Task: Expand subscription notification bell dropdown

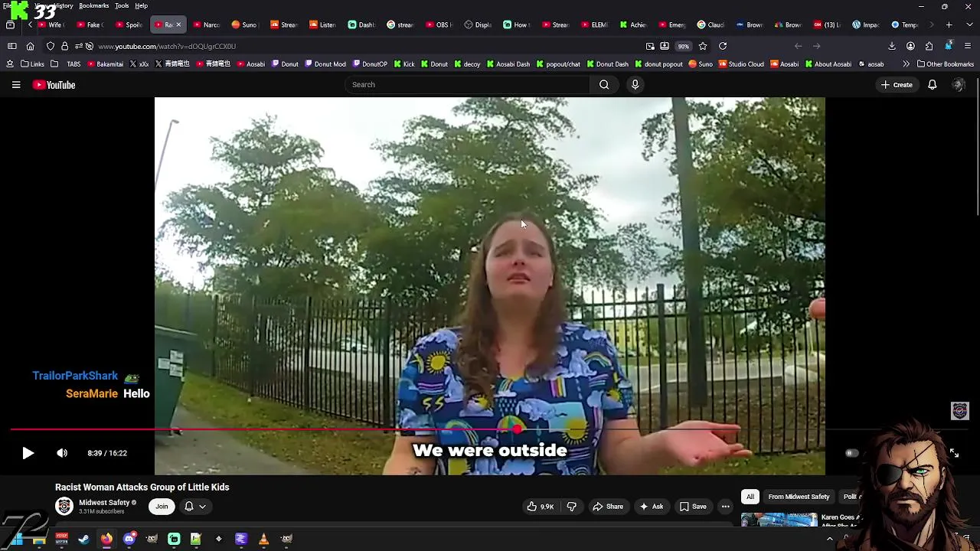Action: point(195,507)
